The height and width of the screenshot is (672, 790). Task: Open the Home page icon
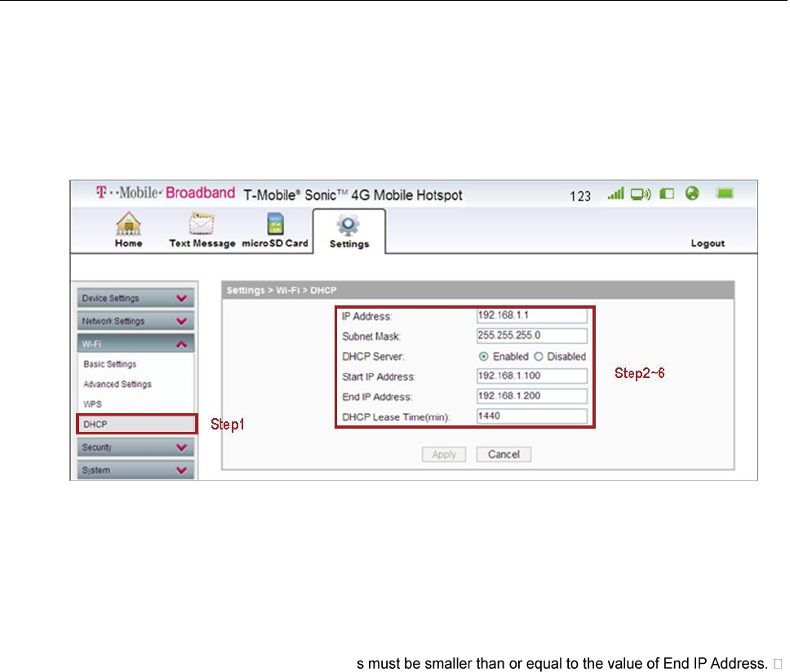(x=128, y=224)
